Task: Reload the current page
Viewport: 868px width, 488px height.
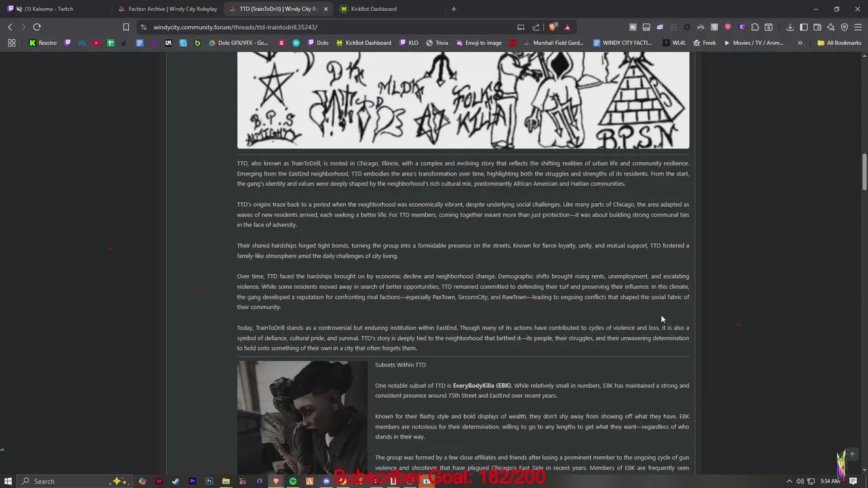Action: tap(37, 27)
